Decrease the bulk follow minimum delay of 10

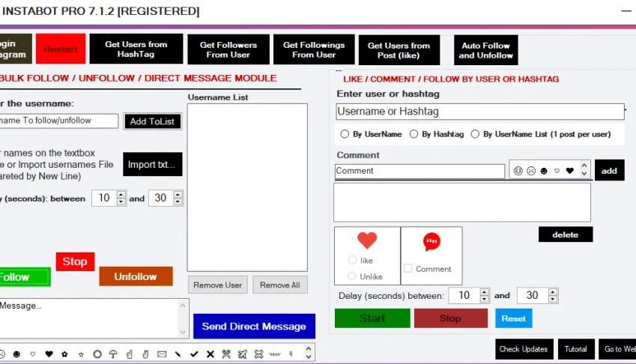point(121,201)
